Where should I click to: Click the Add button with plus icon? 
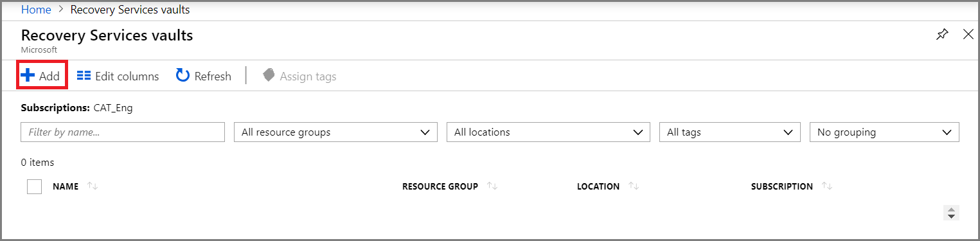pos(40,76)
